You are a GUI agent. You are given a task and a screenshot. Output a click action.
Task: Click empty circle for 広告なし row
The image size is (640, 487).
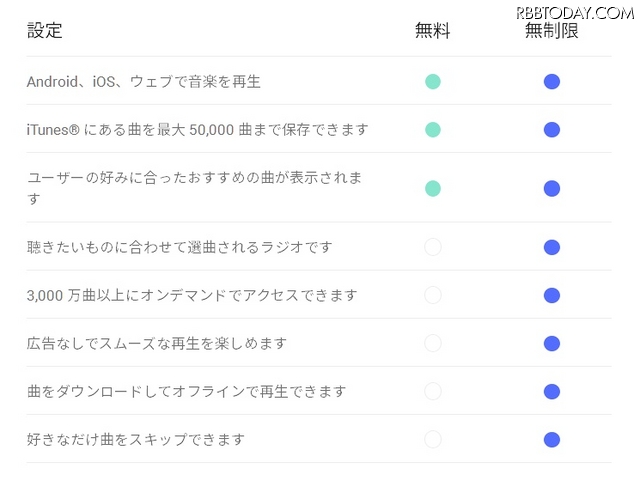(433, 343)
